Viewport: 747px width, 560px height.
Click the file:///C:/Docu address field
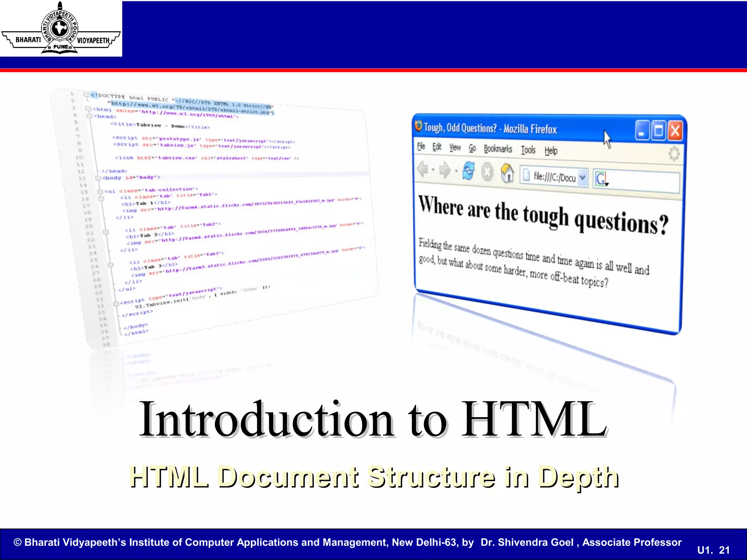(x=554, y=177)
